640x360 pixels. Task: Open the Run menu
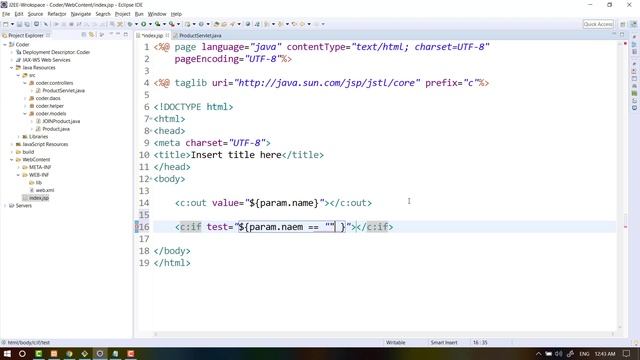(139, 14)
